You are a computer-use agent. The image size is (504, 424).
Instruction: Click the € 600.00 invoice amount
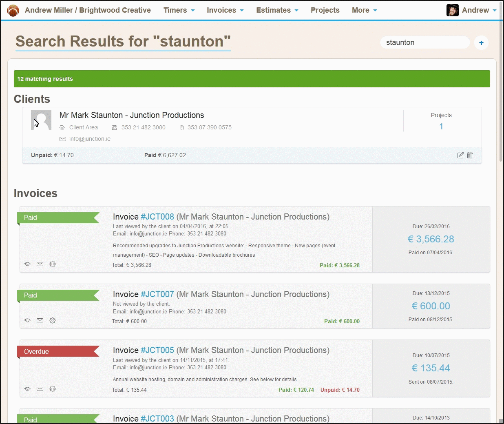point(431,306)
